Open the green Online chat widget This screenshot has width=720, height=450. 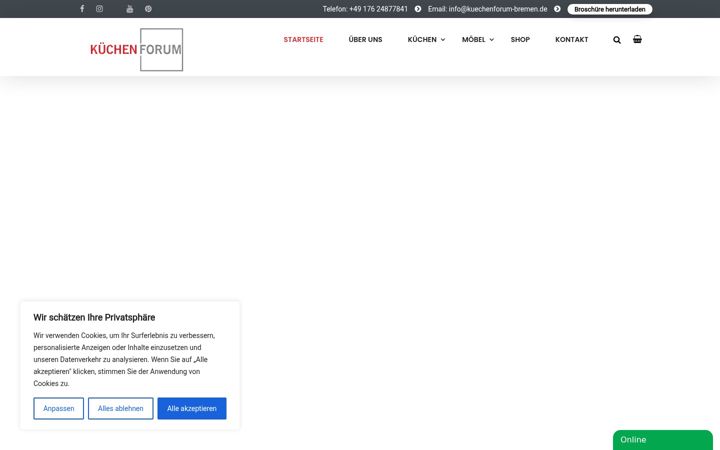(663, 440)
